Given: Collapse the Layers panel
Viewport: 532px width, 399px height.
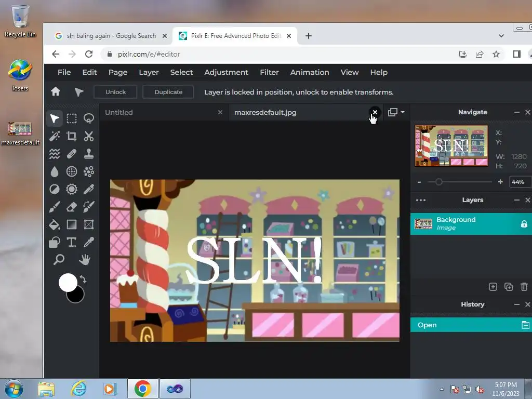Looking at the screenshot, I should tap(517, 200).
